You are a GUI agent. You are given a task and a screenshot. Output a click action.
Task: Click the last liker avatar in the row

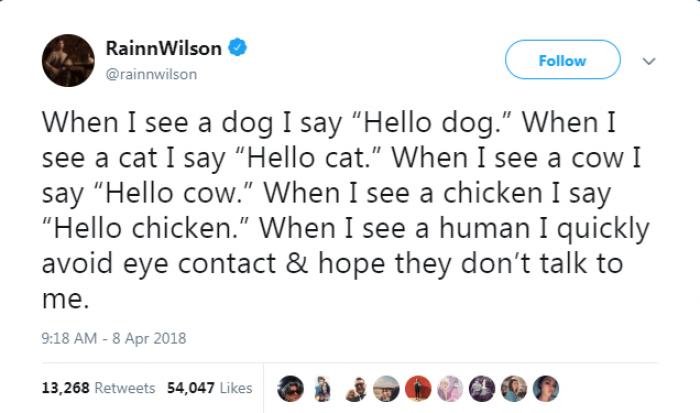[544, 387]
